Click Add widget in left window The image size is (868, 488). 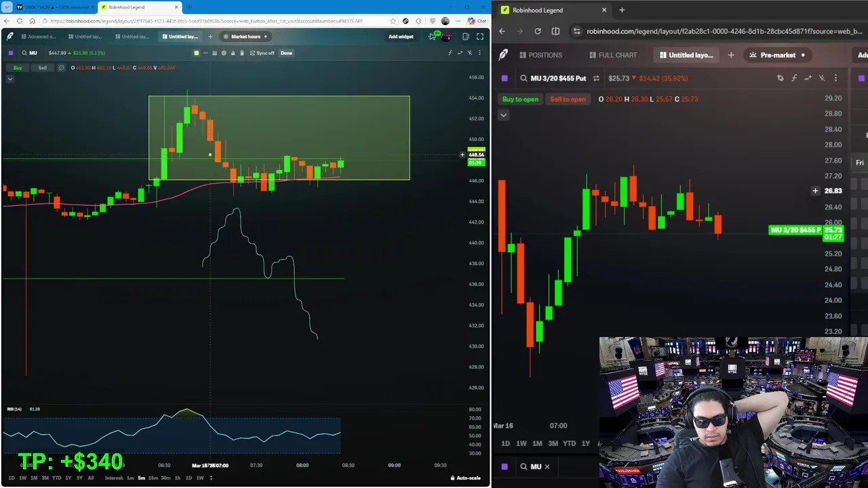point(401,37)
